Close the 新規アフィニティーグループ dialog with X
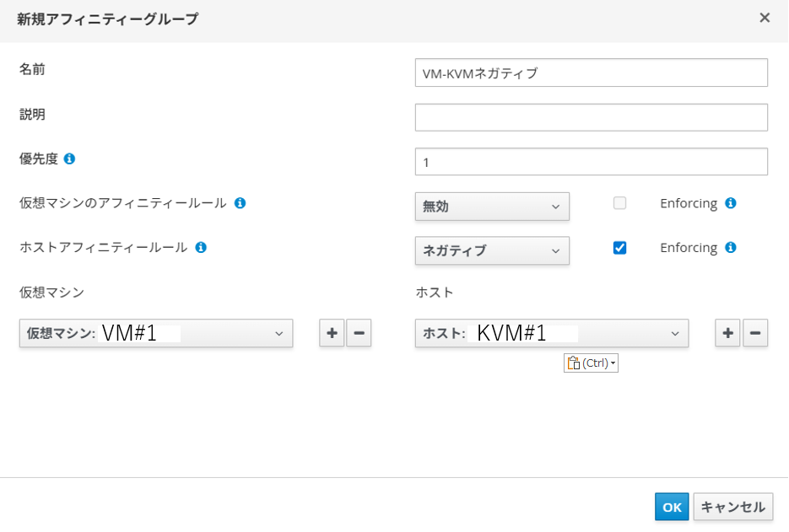Viewport: 789px width, 532px height. point(765,18)
